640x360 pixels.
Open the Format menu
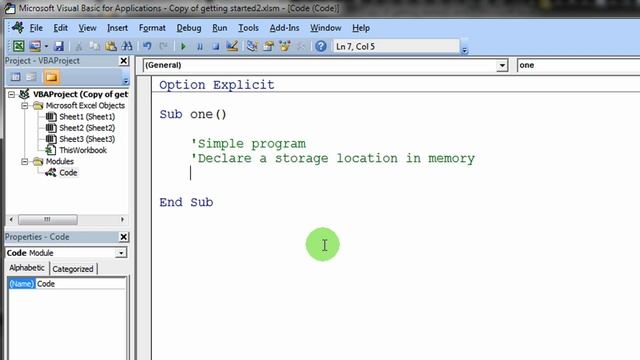point(152,28)
